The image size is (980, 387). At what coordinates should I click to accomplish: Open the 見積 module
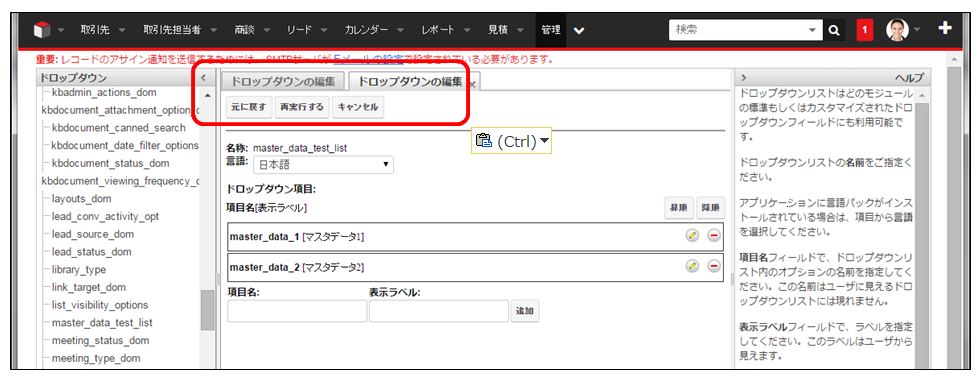coord(498,29)
